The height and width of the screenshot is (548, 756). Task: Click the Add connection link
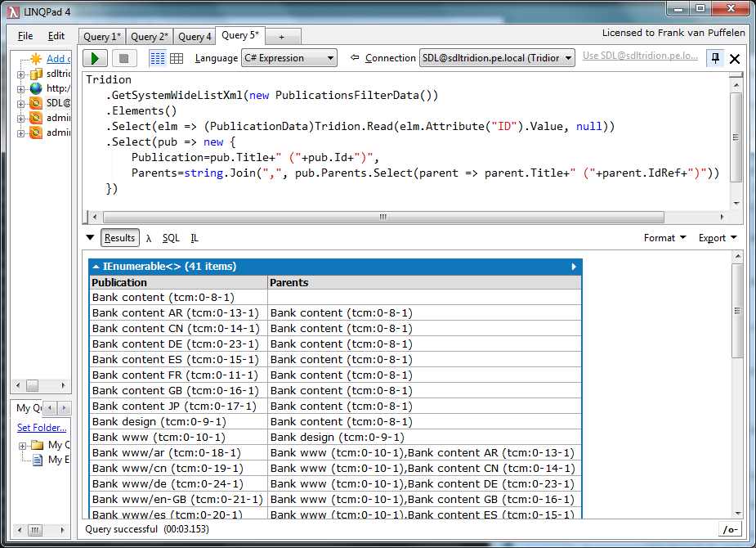coord(58,59)
